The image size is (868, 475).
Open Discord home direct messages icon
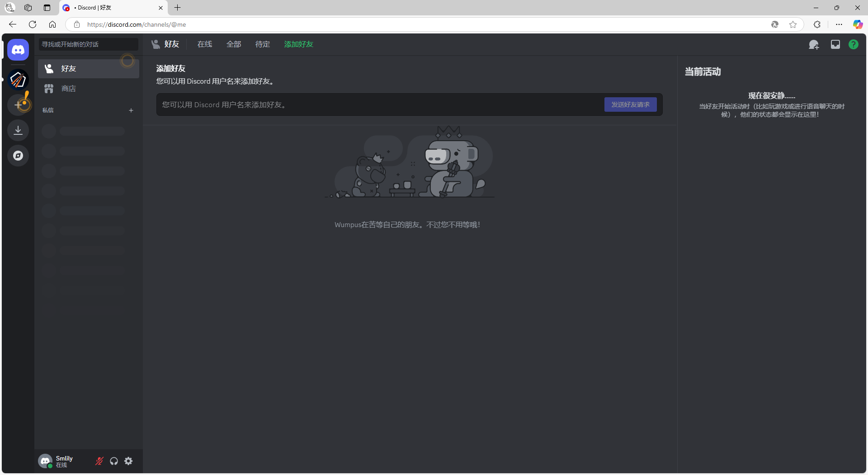[x=18, y=50]
